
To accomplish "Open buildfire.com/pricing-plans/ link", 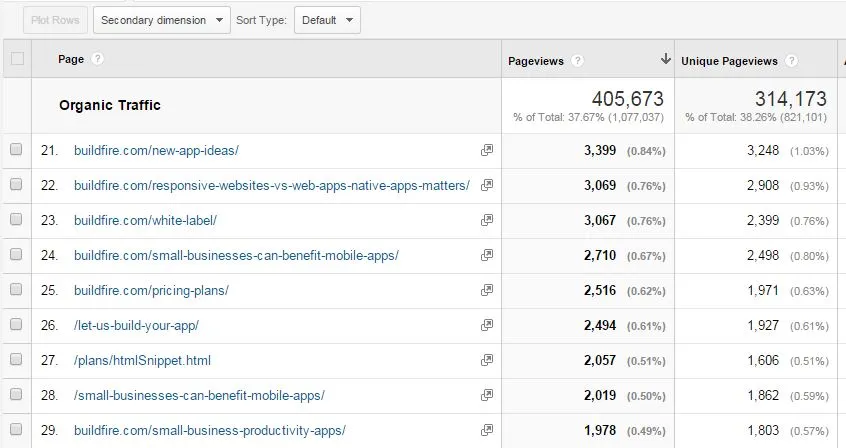I will (x=151, y=290).
